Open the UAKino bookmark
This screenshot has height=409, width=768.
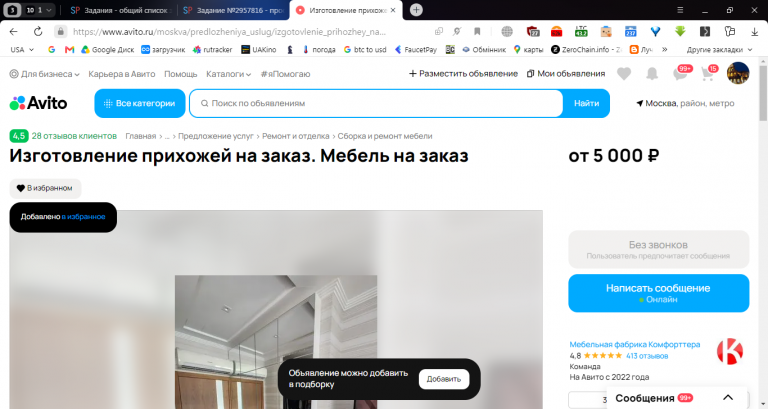[259, 49]
